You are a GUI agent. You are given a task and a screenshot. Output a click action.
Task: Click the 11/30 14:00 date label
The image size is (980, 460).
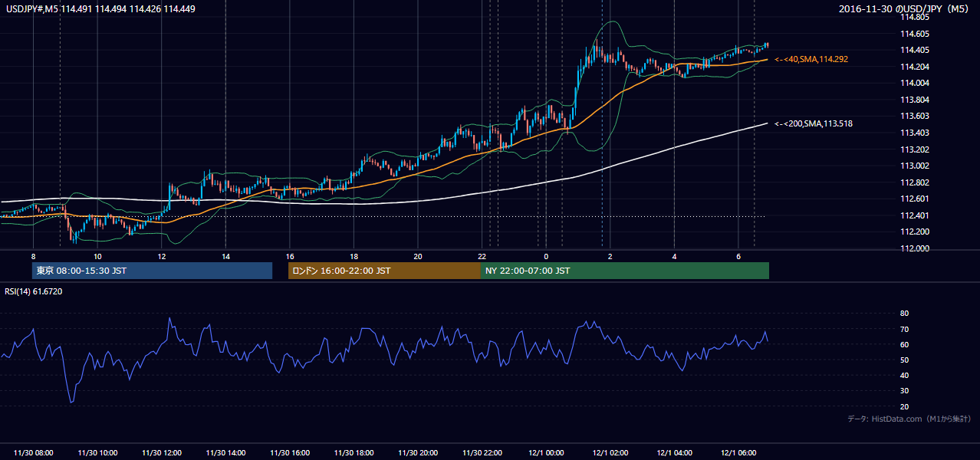pos(225,453)
